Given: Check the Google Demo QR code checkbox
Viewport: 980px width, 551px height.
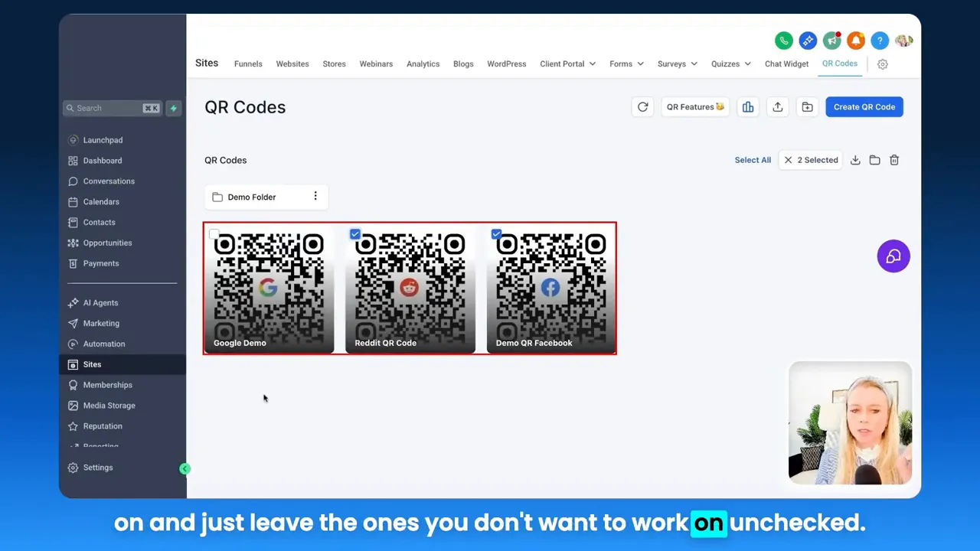Looking at the screenshot, I should coord(214,234).
